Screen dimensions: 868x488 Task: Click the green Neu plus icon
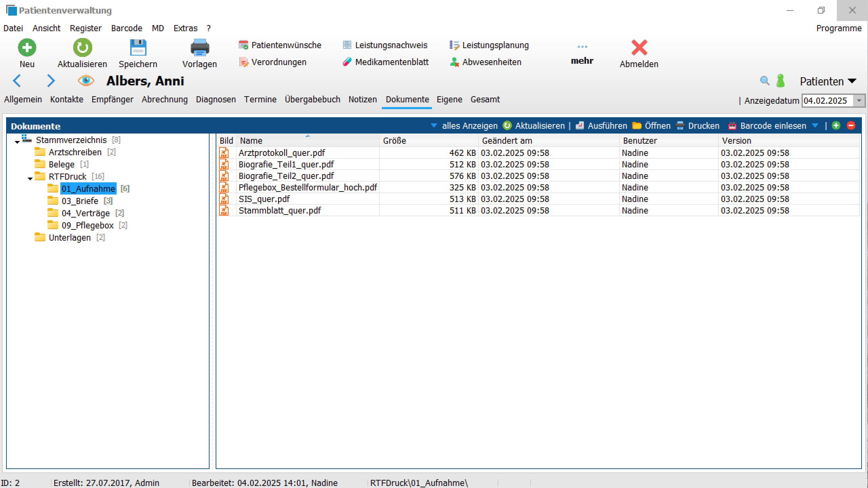click(x=27, y=47)
